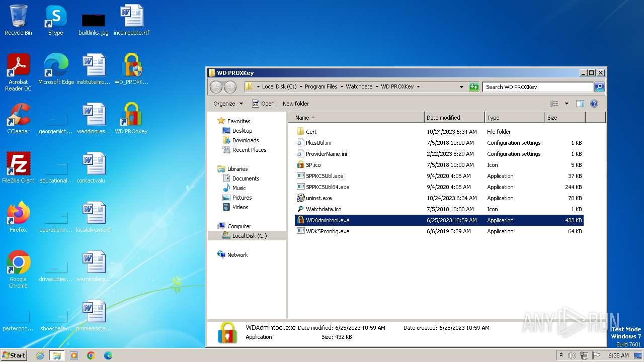Sort files by Date modified column
The image size is (644, 362).
click(455, 118)
